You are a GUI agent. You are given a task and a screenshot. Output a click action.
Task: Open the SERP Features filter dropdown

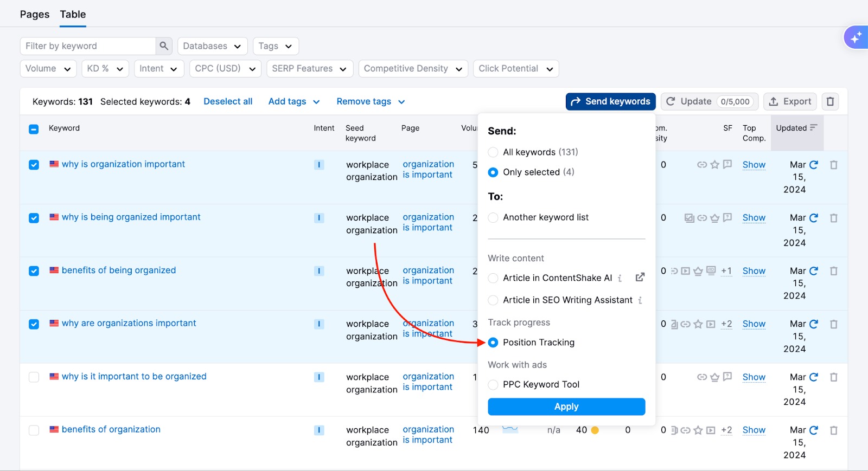[x=309, y=69]
